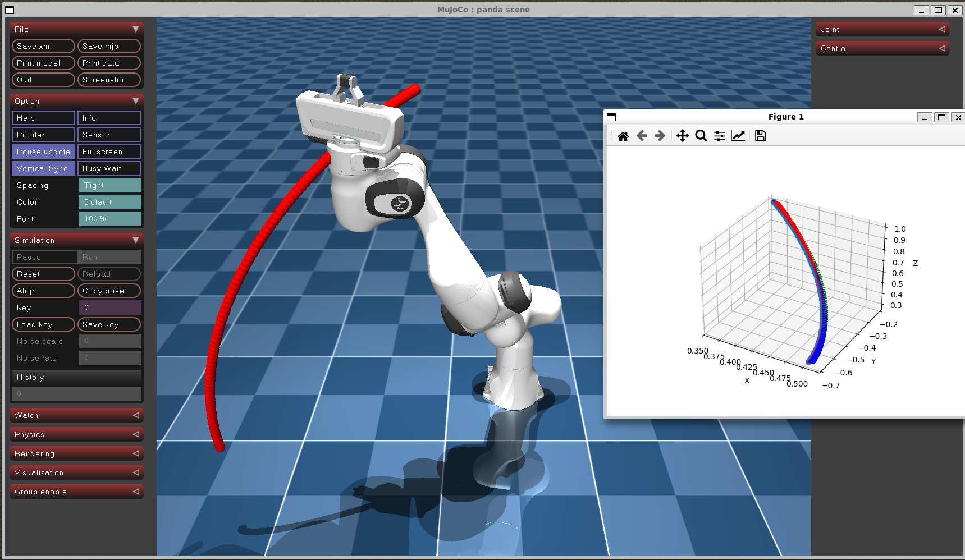This screenshot has width=965, height=560.
Task: Toggle Fullscreen mode
Action: (109, 152)
